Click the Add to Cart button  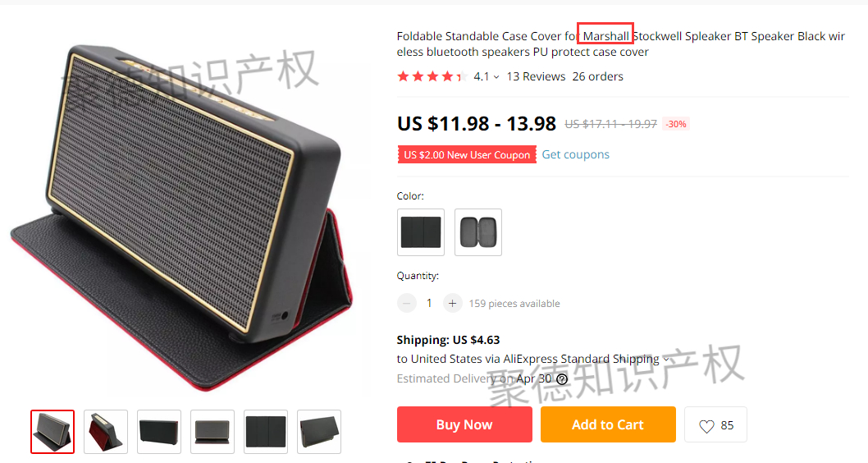click(x=608, y=424)
